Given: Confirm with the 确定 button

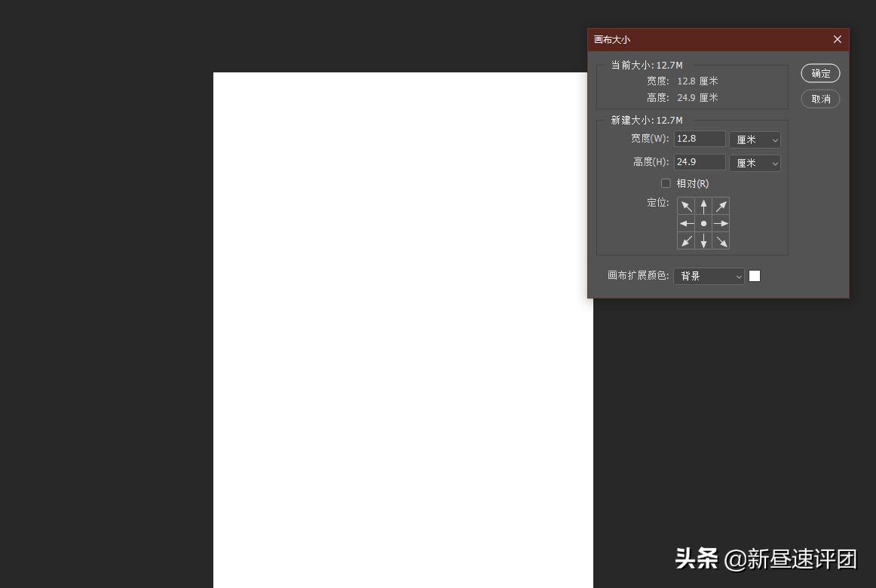Looking at the screenshot, I should (x=820, y=73).
